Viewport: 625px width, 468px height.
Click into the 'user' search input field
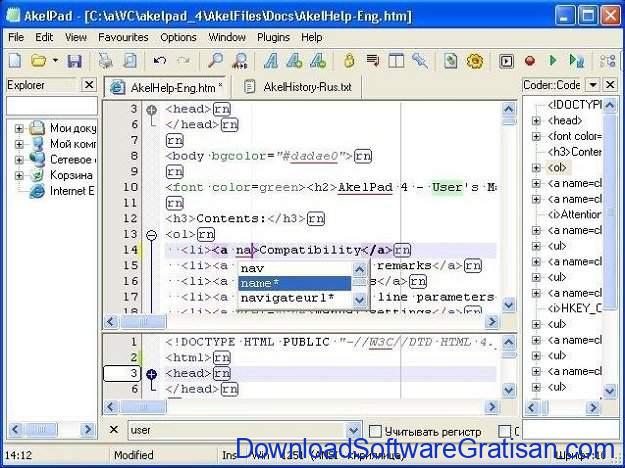[x=238, y=431]
